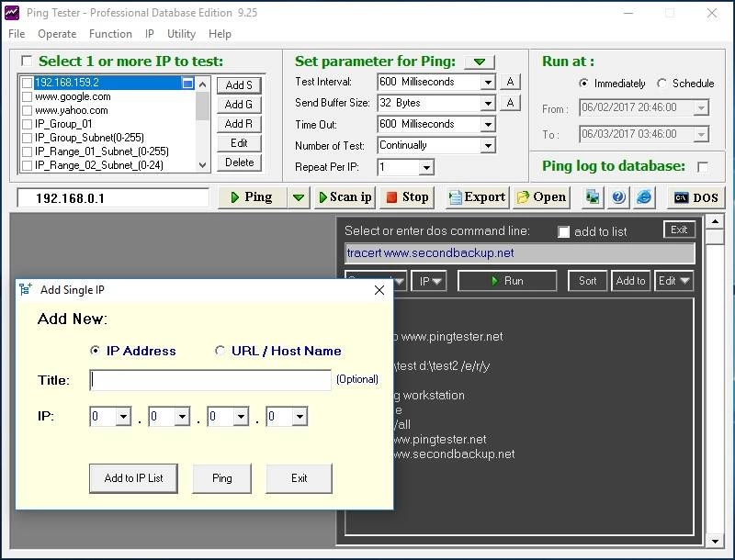The image size is (735, 560).
Task: Click the Add Single IP dialog title icon
Action: coord(26,290)
